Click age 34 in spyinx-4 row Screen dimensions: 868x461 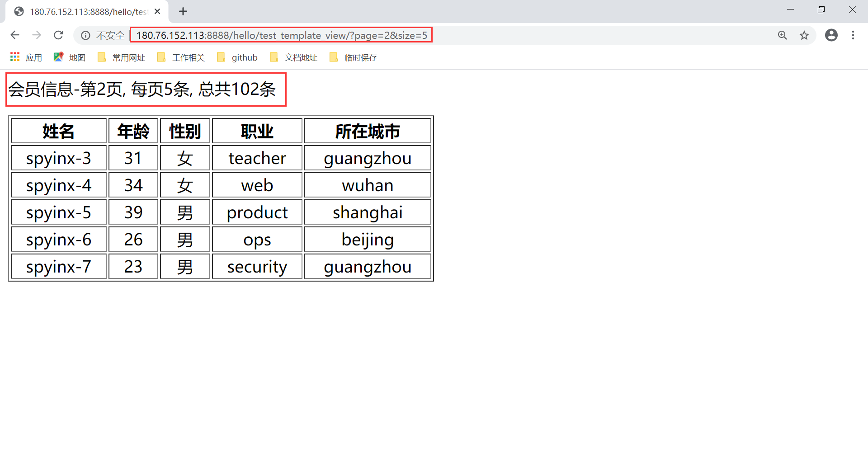click(x=133, y=185)
